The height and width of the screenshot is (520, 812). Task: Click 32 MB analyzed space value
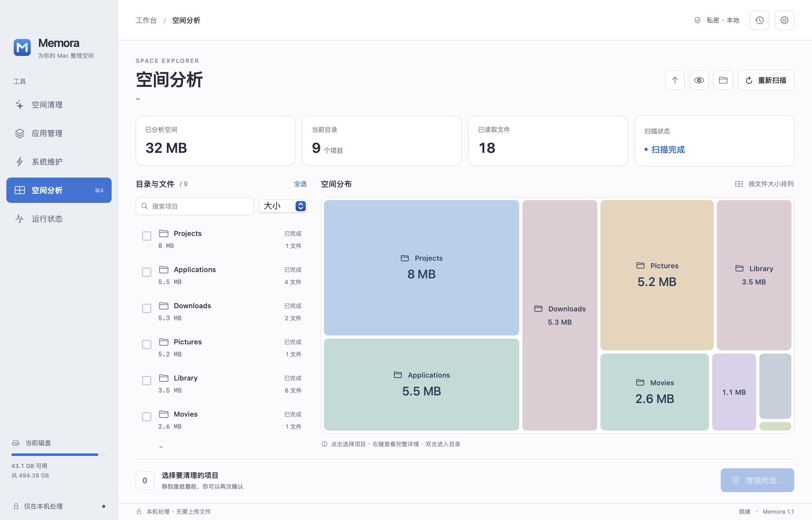click(166, 148)
